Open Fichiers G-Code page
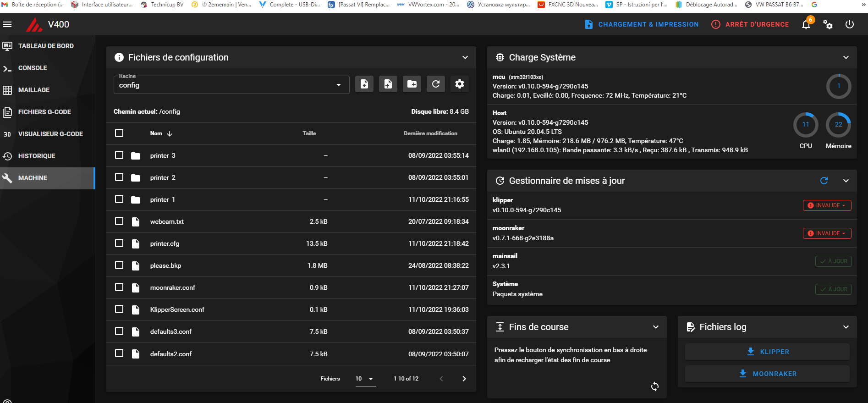 tap(47, 112)
